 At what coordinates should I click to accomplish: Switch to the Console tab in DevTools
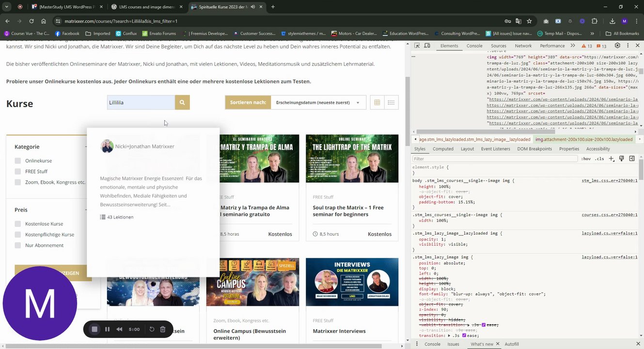click(x=474, y=46)
